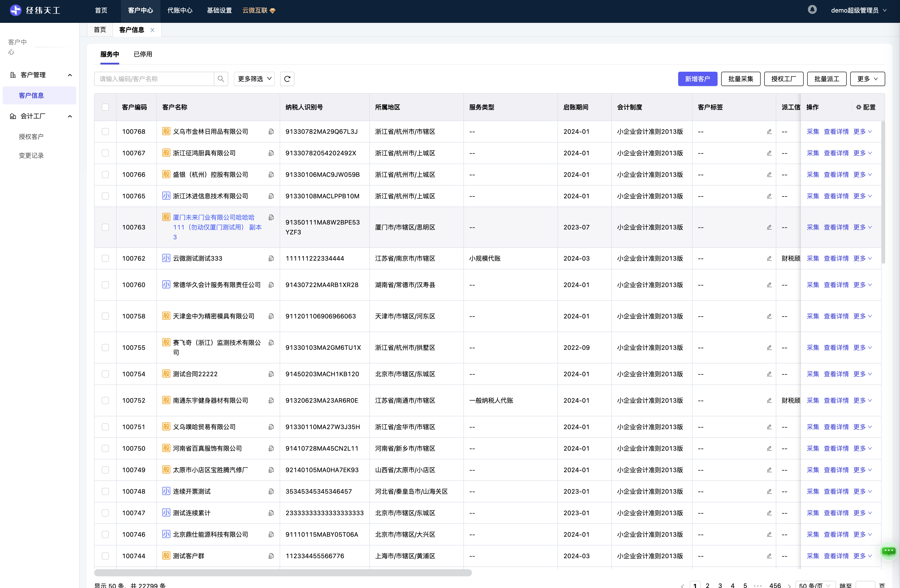
Task: Click the 批量采集 button
Action: (x=740, y=79)
